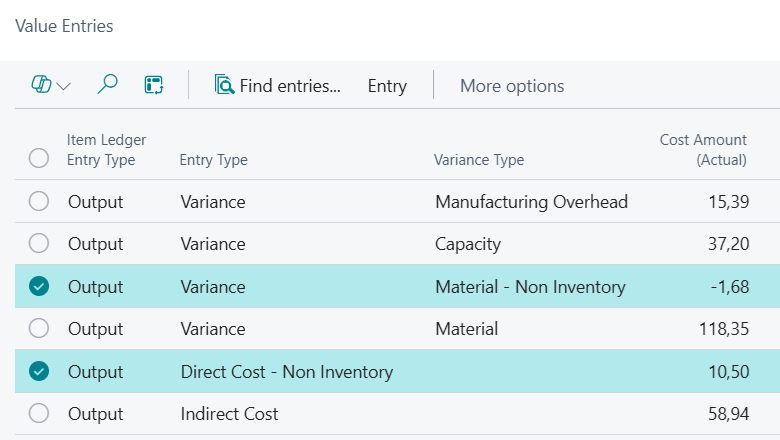
Task: Toggle the select-all rows circle in header
Action: (39, 158)
